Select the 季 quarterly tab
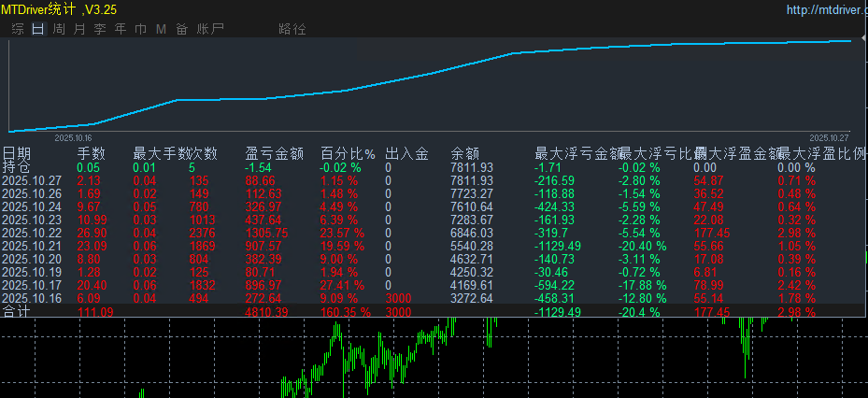The image size is (868, 398). point(100,29)
